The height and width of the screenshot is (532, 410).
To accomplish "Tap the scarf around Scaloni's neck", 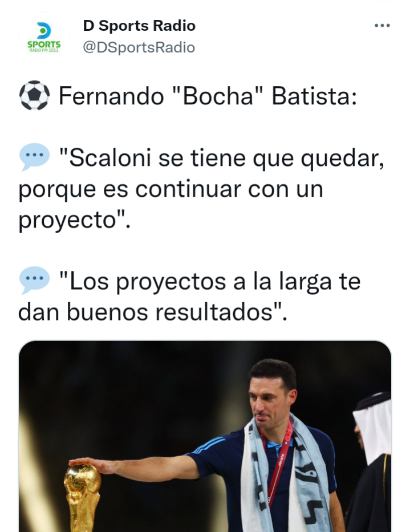I will [285, 475].
